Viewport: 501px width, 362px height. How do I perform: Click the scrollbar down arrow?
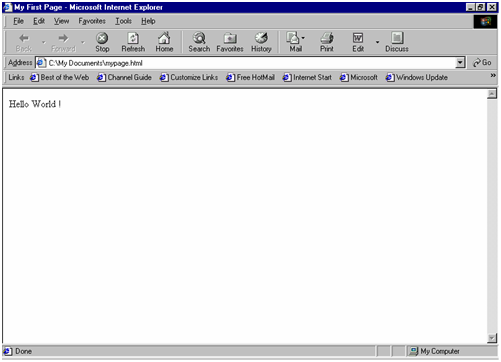[492, 338]
